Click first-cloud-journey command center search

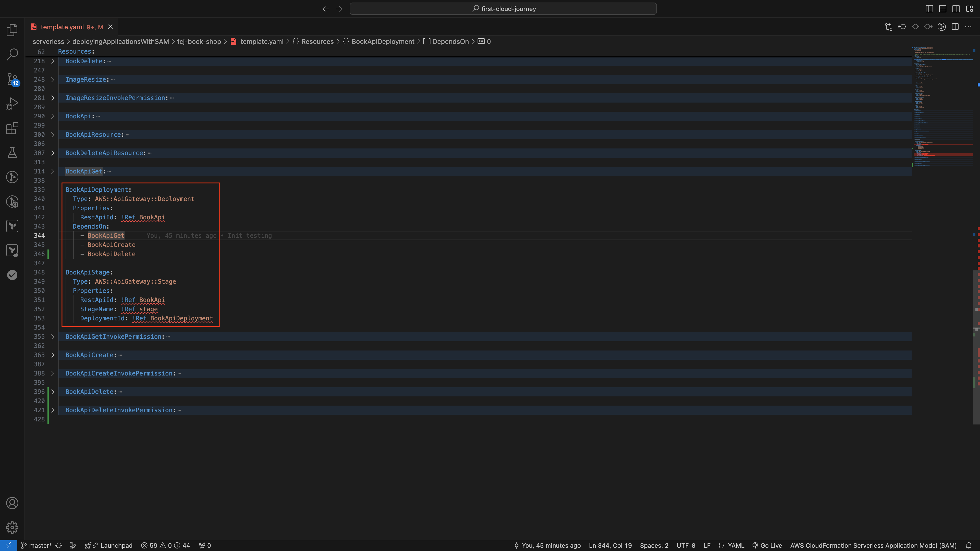click(x=503, y=9)
